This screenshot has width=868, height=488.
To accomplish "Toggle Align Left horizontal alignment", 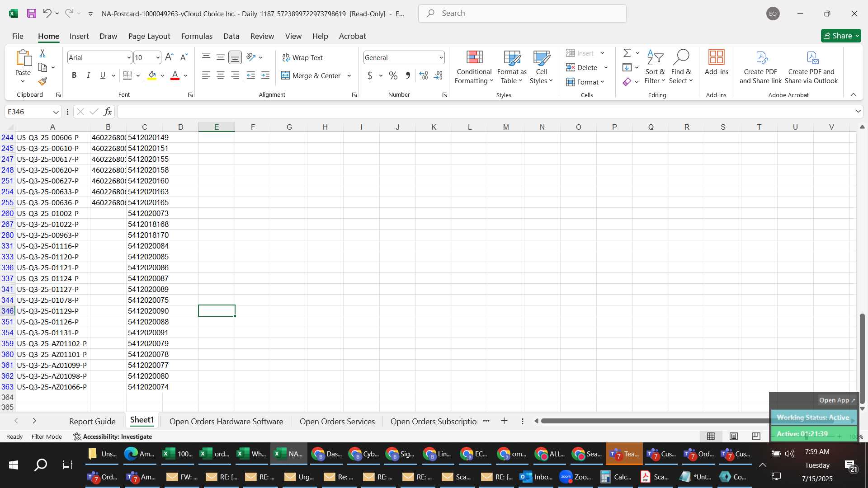I will (x=206, y=75).
